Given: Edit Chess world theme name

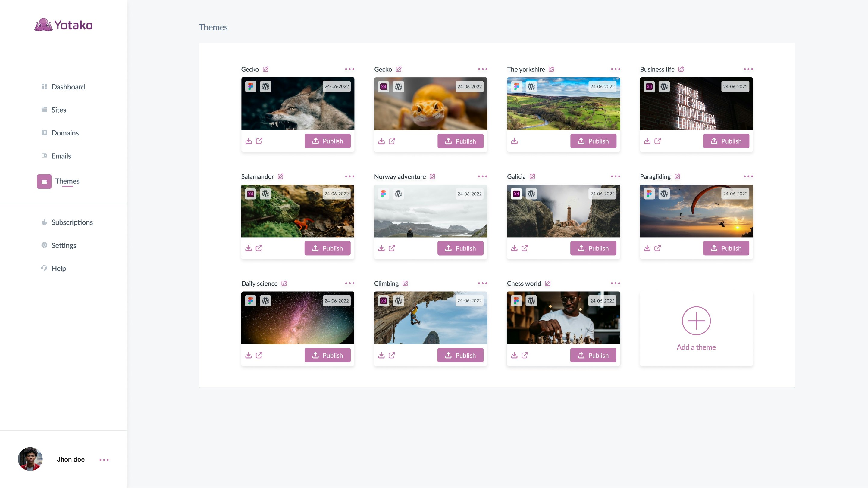Looking at the screenshot, I should (x=547, y=283).
